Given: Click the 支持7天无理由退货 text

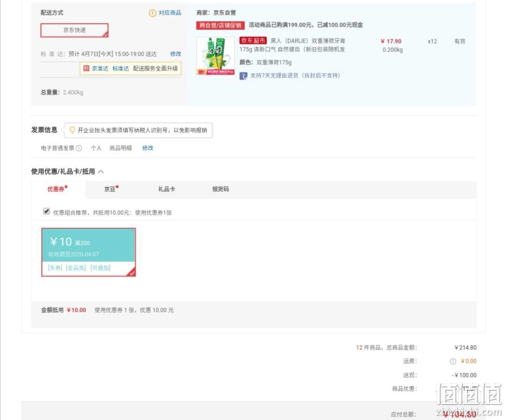Looking at the screenshot, I should (x=295, y=76).
